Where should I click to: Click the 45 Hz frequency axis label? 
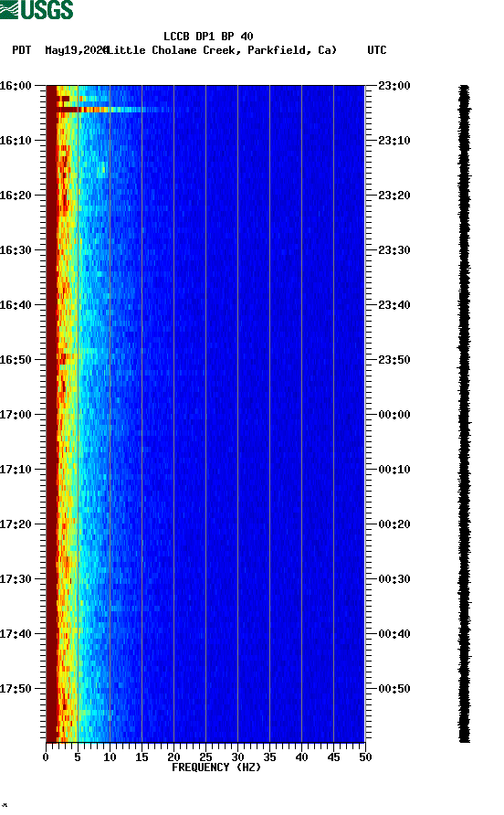pyautogui.click(x=333, y=757)
